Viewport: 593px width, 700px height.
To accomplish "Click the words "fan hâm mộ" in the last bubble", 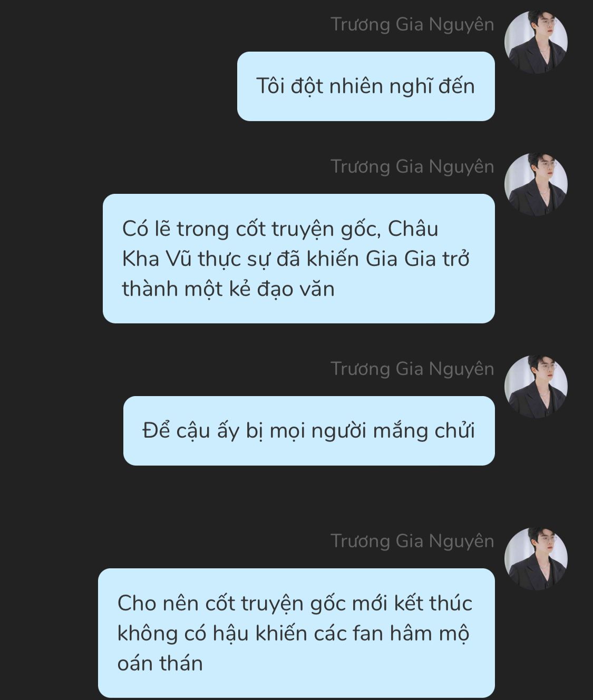I will click(x=411, y=633).
